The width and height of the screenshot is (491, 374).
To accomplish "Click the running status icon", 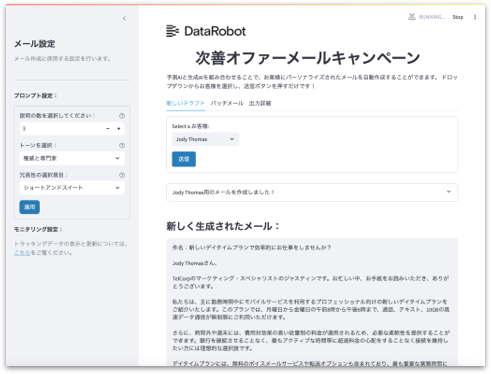I will coord(412,17).
